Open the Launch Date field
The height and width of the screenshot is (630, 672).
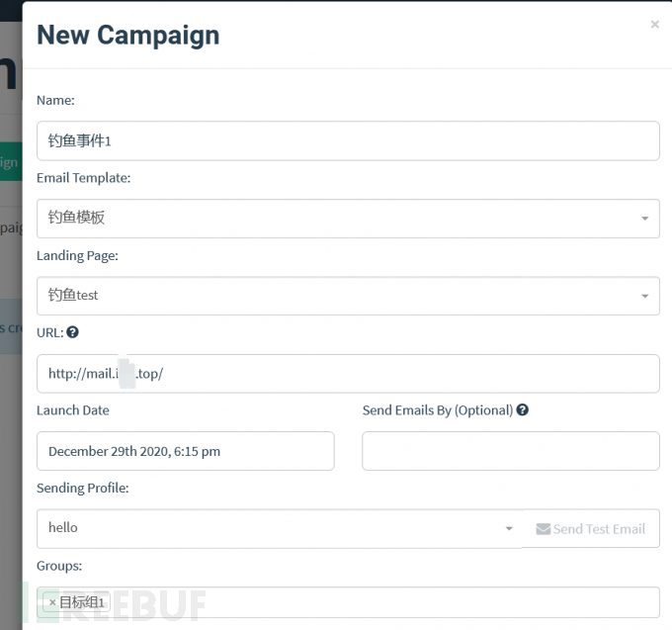click(x=186, y=451)
